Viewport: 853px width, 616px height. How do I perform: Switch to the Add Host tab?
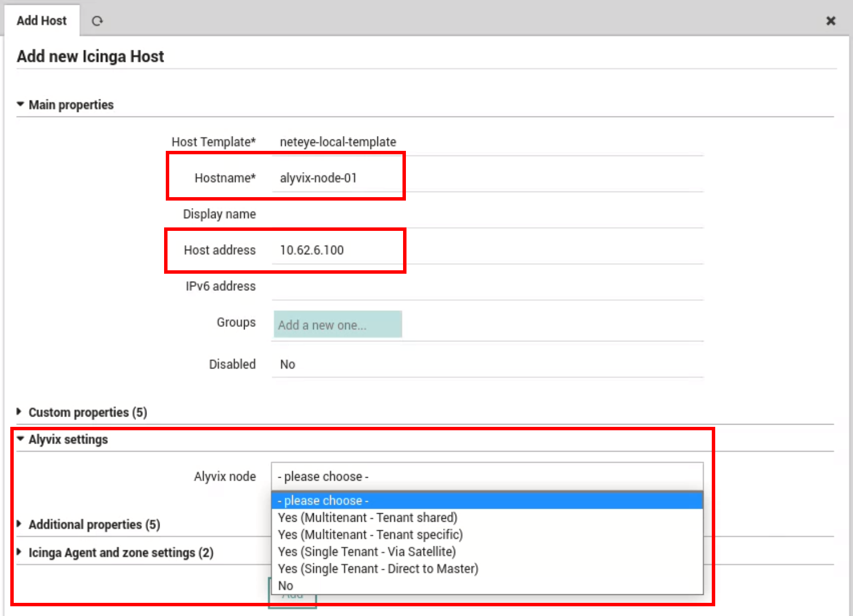(x=41, y=21)
